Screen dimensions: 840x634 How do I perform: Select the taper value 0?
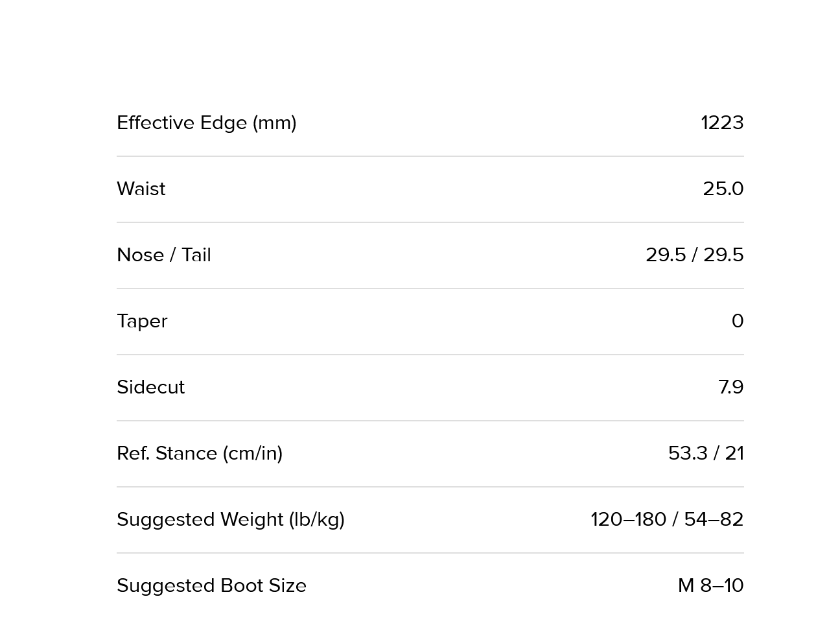tap(737, 321)
